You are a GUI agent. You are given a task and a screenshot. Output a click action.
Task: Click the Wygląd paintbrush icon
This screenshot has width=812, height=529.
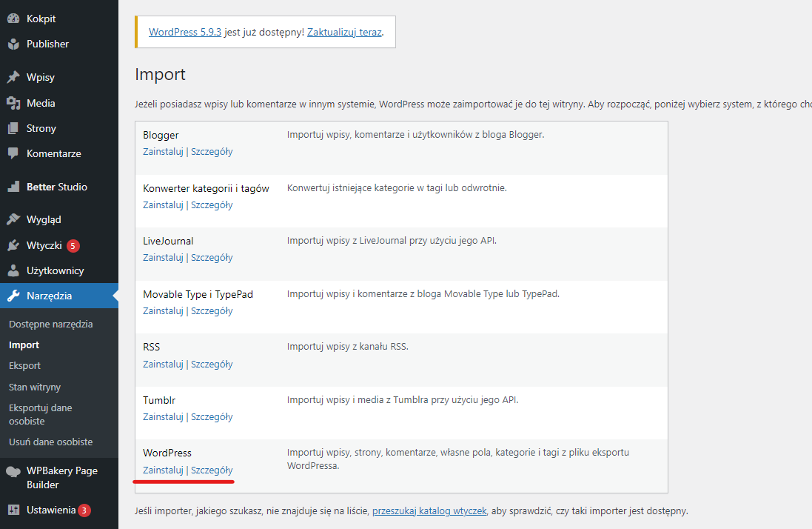click(13, 219)
